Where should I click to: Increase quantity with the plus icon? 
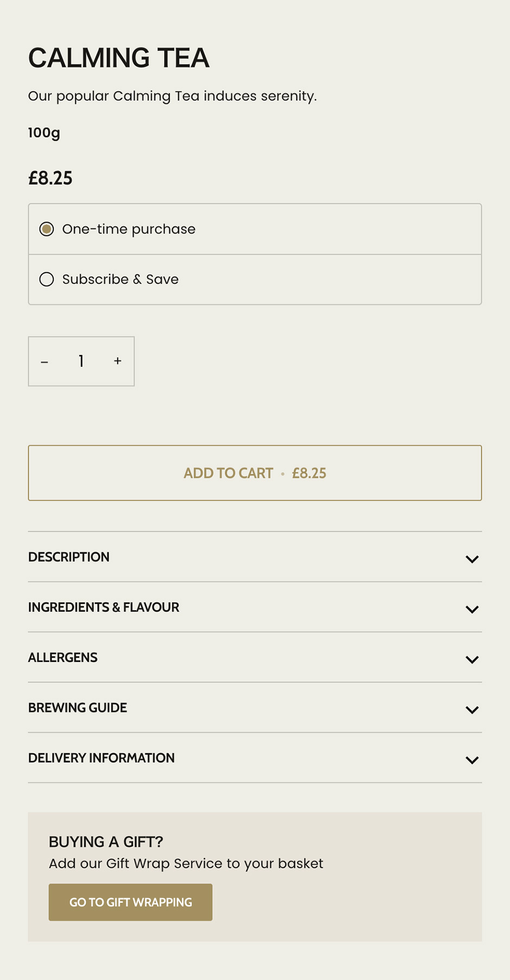(118, 361)
